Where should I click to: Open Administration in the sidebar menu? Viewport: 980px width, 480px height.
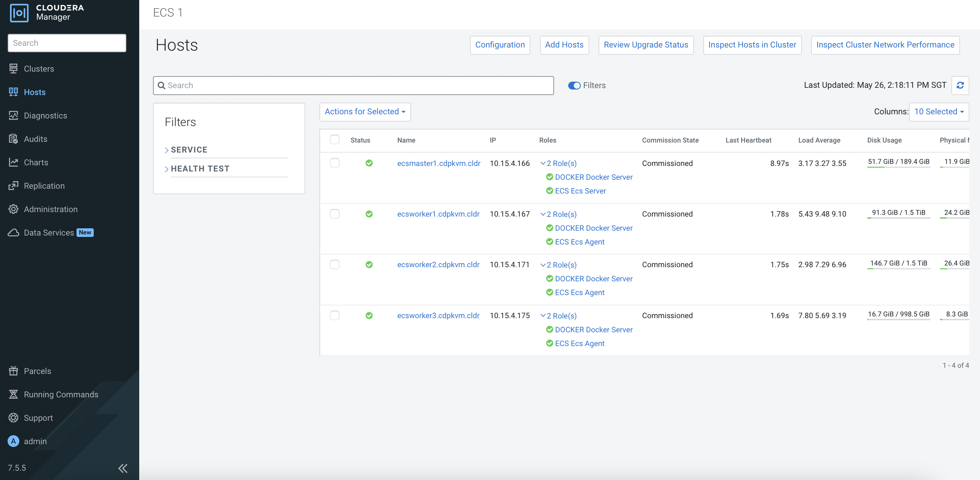(x=51, y=209)
